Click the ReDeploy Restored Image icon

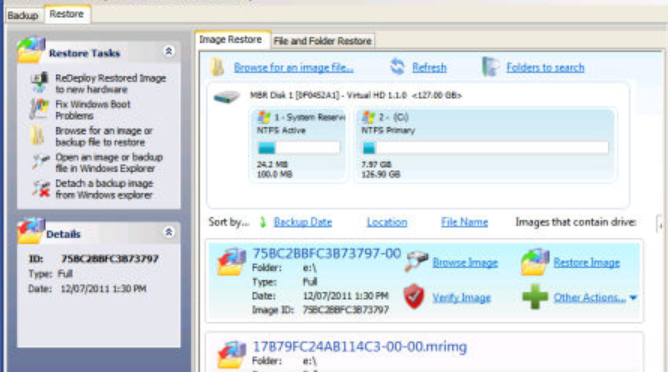39,83
